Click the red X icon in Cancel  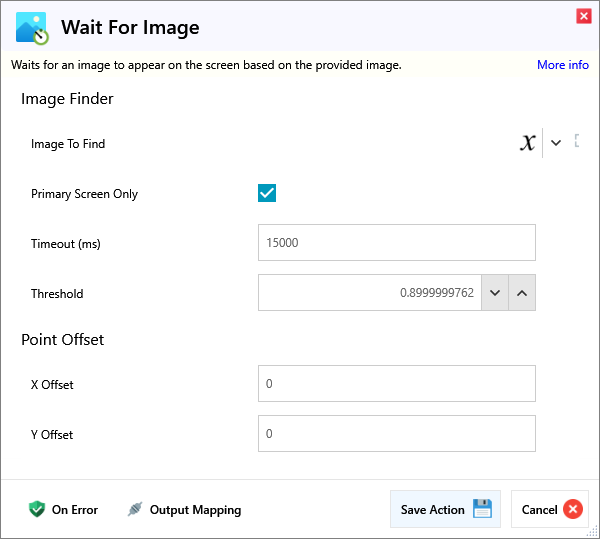point(572,509)
